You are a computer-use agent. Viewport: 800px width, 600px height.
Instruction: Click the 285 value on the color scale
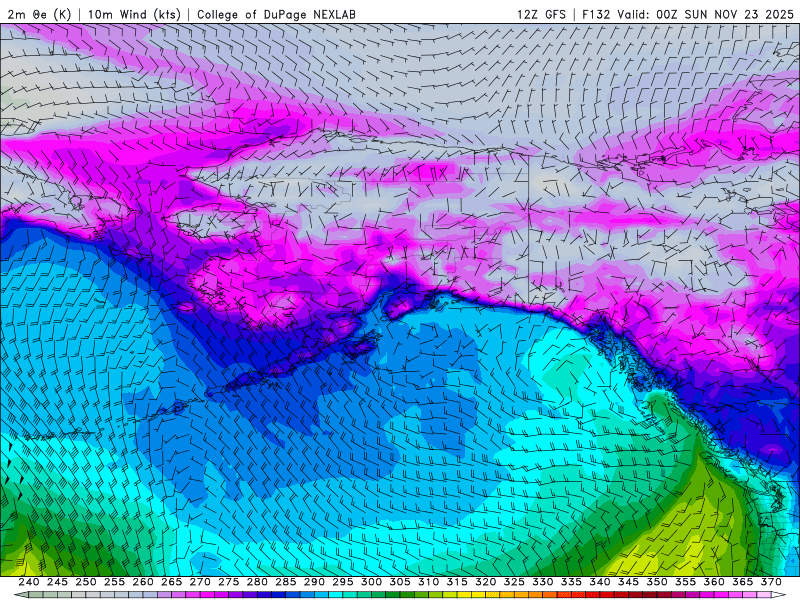[x=286, y=582]
